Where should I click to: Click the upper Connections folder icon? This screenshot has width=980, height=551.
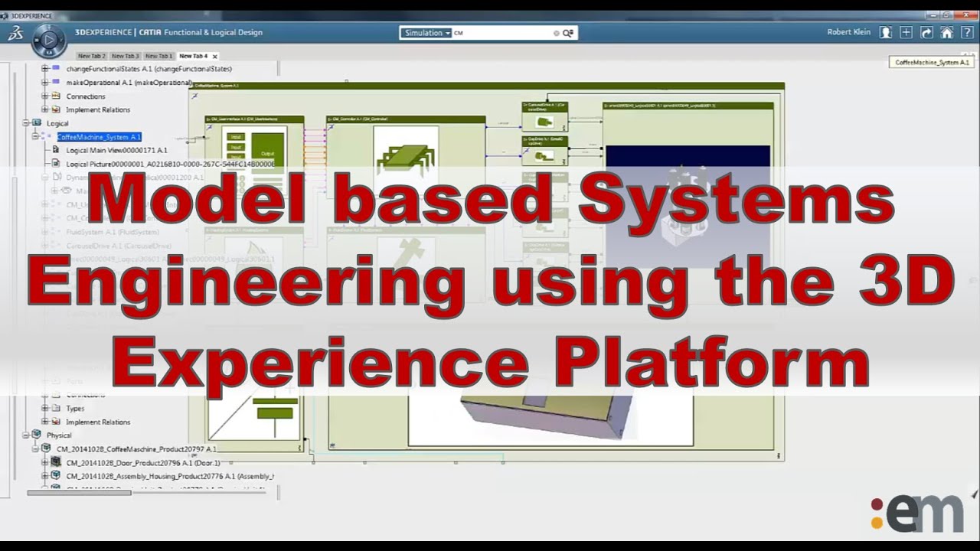(55, 96)
